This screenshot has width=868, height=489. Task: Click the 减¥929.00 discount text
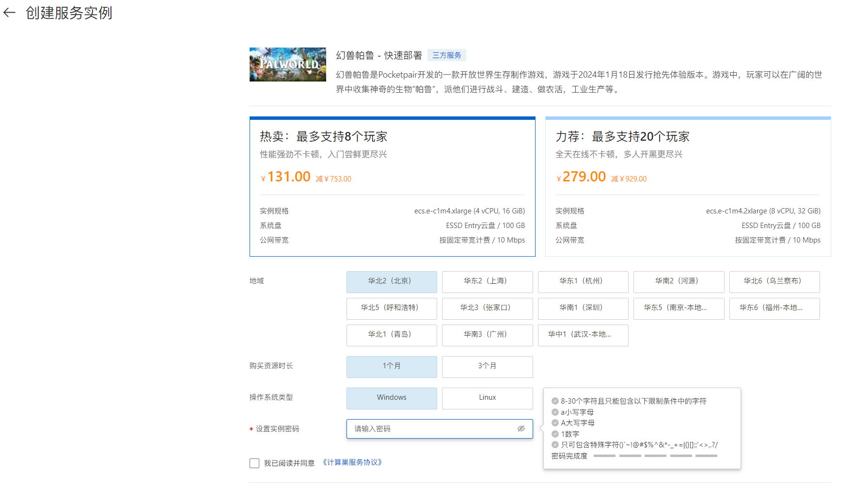coord(629,179)
